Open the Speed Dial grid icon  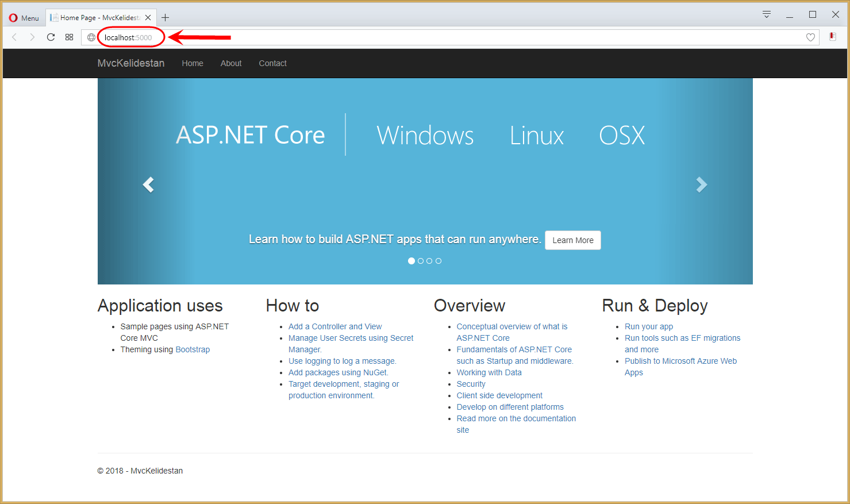(x=69, y=37)
